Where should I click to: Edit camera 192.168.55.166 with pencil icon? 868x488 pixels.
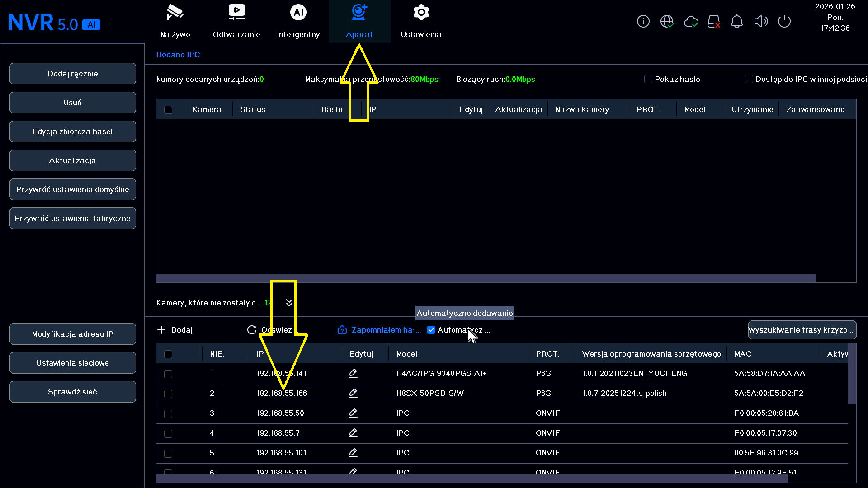point(353,393)
